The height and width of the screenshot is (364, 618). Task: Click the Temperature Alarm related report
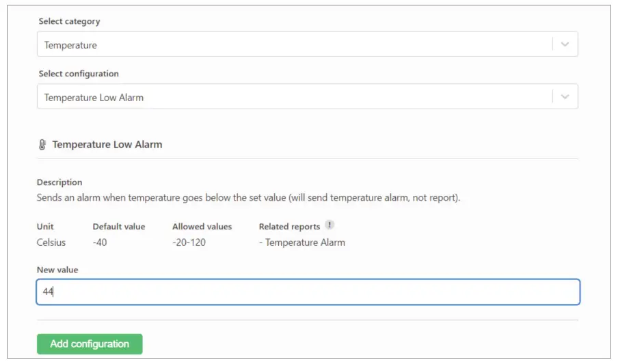point(305,242)
